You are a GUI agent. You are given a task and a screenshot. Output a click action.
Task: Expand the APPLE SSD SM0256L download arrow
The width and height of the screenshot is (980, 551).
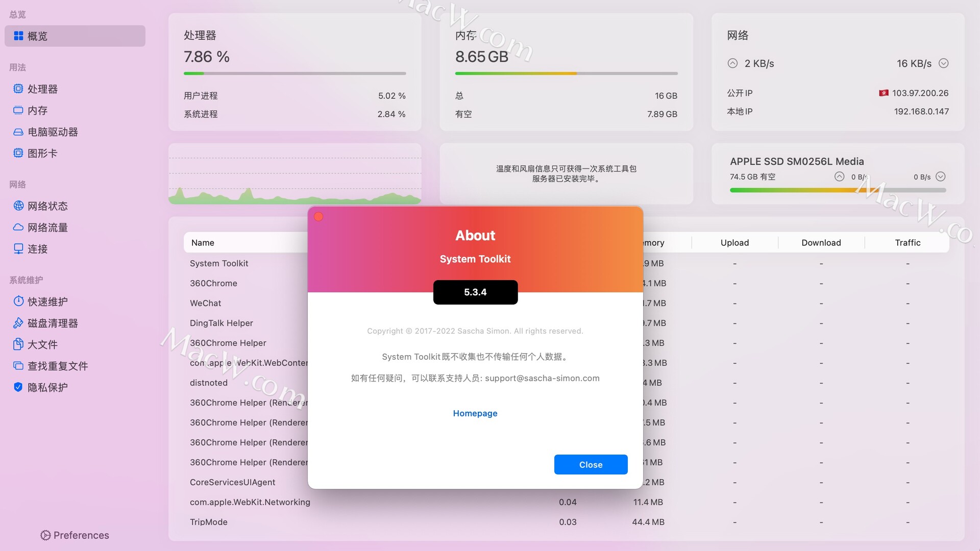point(942,176)
